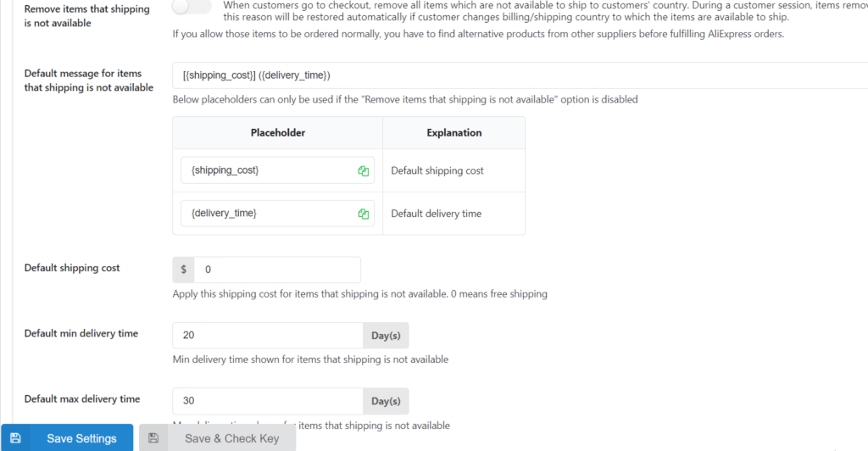Select the {delivery_time} placeholder text box

277,213
